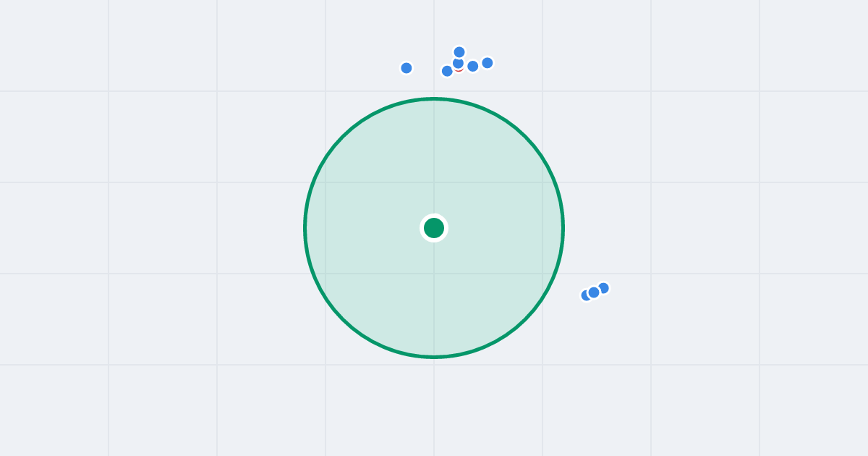Select the topmost blue dot above the circle
868x456 pixels.
(x=459, y=52)
